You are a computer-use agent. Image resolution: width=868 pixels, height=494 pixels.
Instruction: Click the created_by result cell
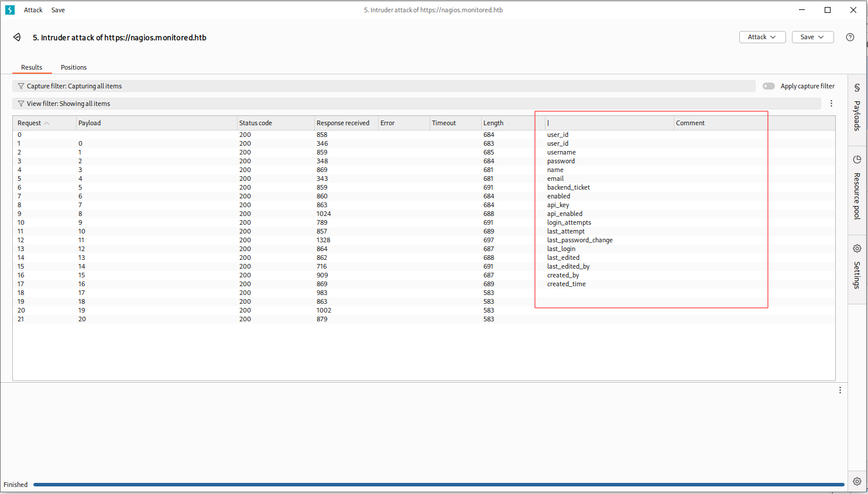tap(563, 275)
